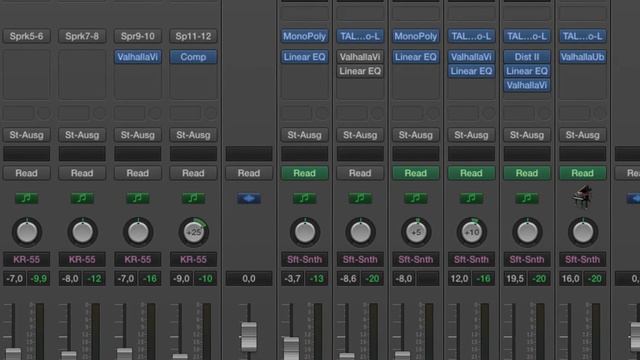Open the TAL instrument slot on the Dist II channel
The height and width of the screenshot is (360, 640).
tap(527, 36)
